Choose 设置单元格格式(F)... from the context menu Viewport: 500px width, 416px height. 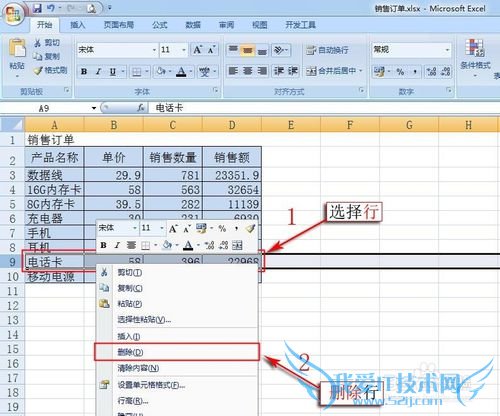pyautogui.click(x=177, y=385)
